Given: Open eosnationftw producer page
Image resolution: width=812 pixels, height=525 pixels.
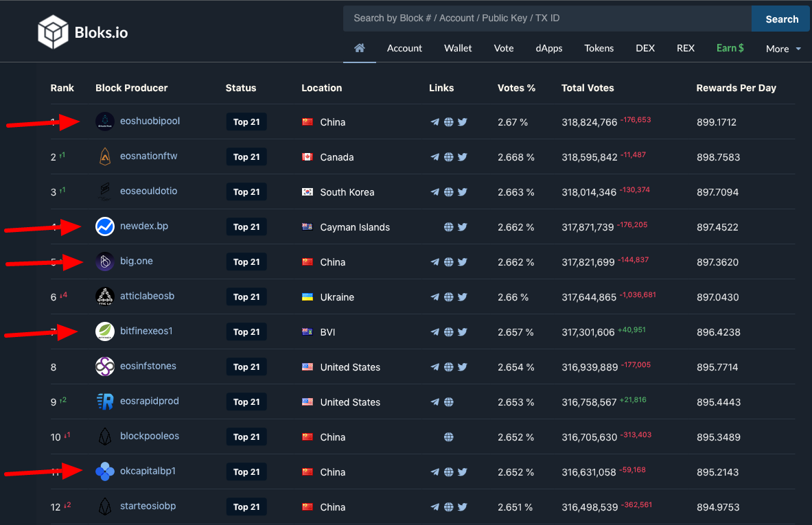Looking at the screenshot, I should tap(149, 156).
